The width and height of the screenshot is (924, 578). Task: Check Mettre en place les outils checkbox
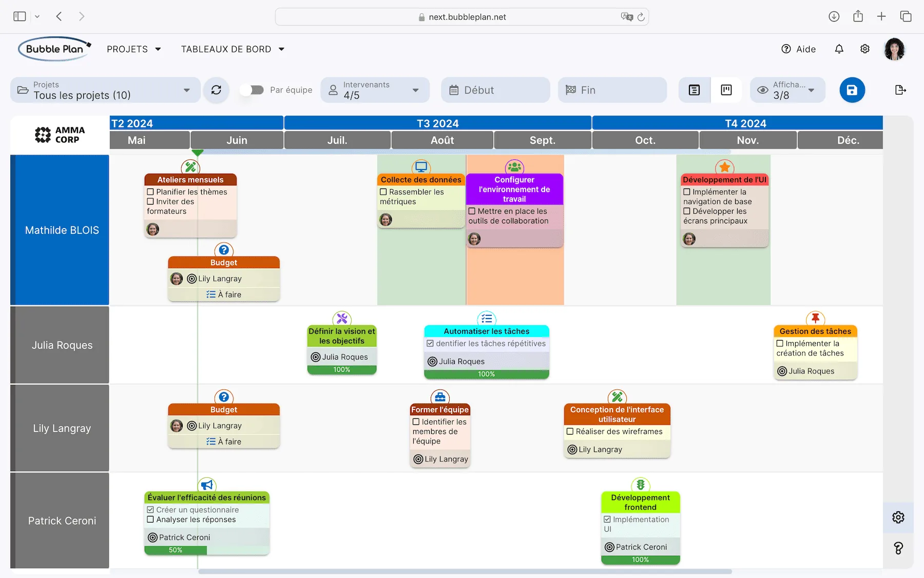pyautogui.click(x=472, y=211)
